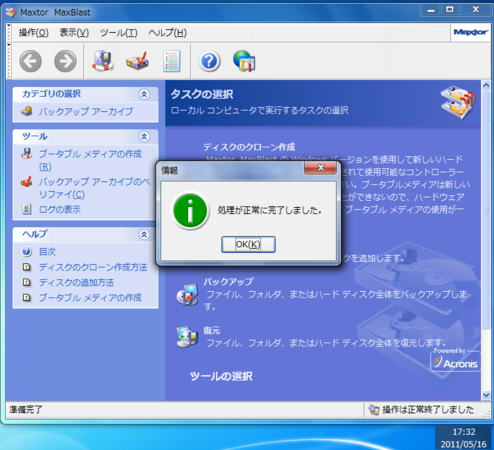Click the 復元 restore task icon
494x450 pixels.
pyautogui.click(x=187, y=337)
